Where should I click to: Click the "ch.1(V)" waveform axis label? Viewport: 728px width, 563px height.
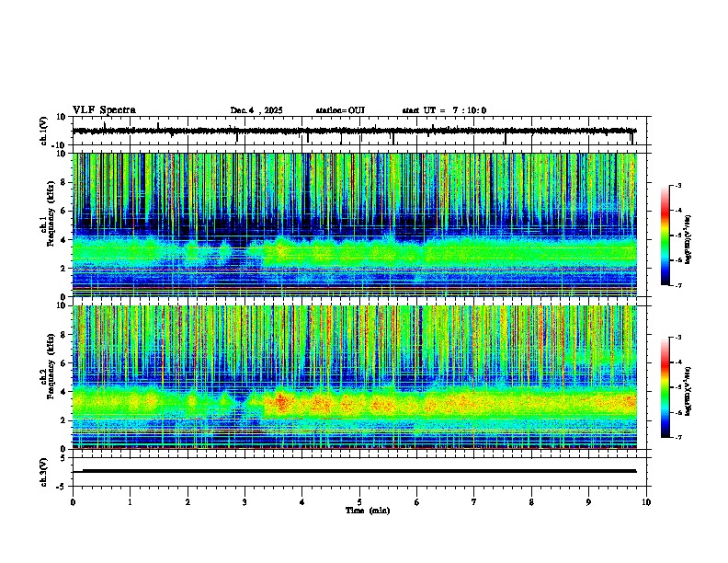point(44,131)
